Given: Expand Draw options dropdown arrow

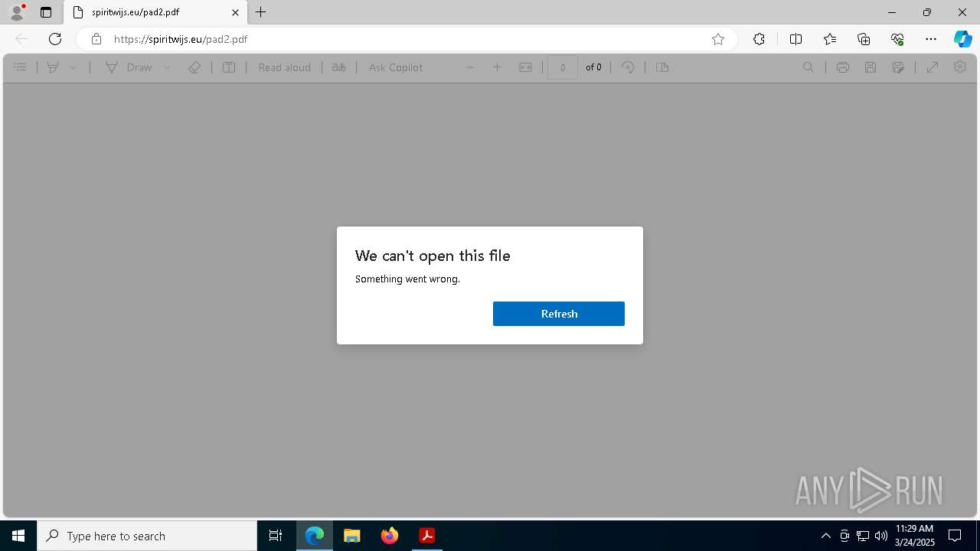Looking at the screenshot, I should [x=167, y=67].
